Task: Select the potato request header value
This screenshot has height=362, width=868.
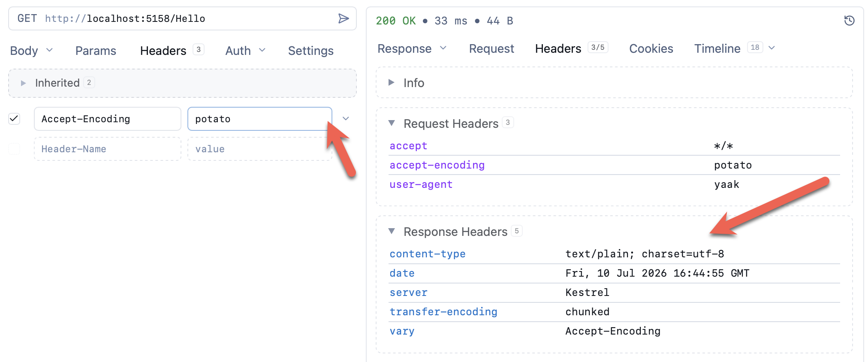Action: point(733,165)
